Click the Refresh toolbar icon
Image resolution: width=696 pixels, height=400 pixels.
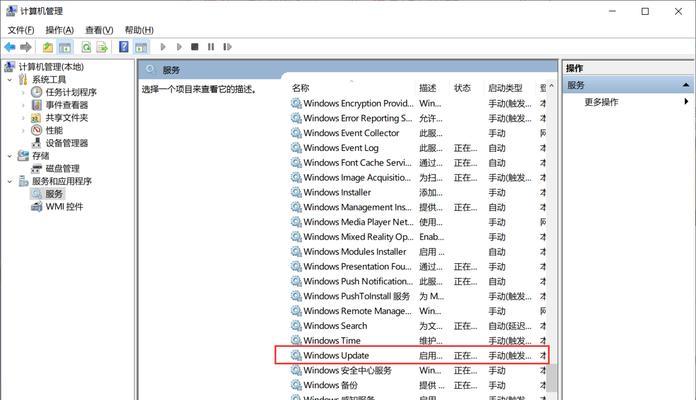86,47
